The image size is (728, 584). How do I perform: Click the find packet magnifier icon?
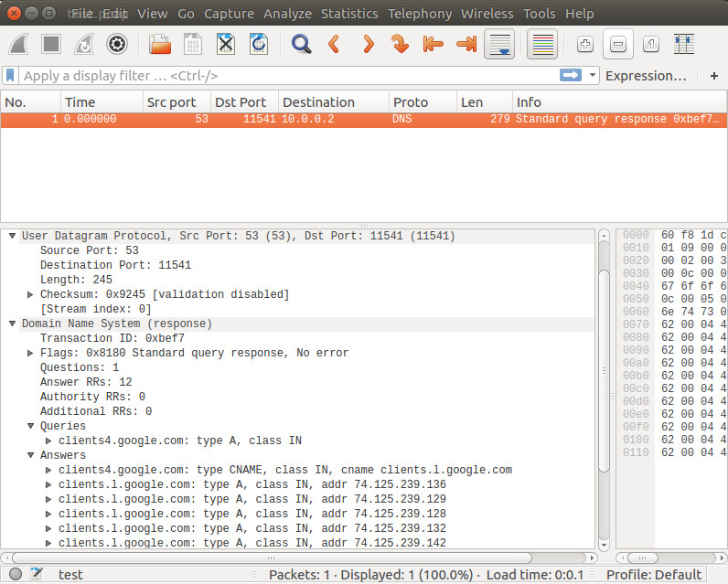(301, 44)
